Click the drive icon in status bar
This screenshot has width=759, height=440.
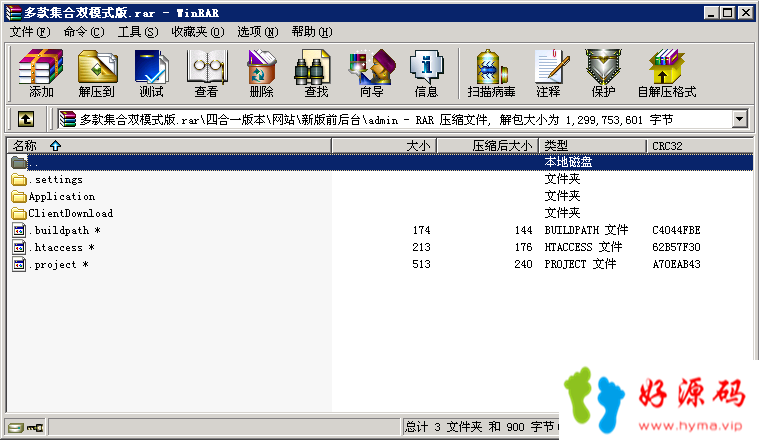click(x=15, y=427)
